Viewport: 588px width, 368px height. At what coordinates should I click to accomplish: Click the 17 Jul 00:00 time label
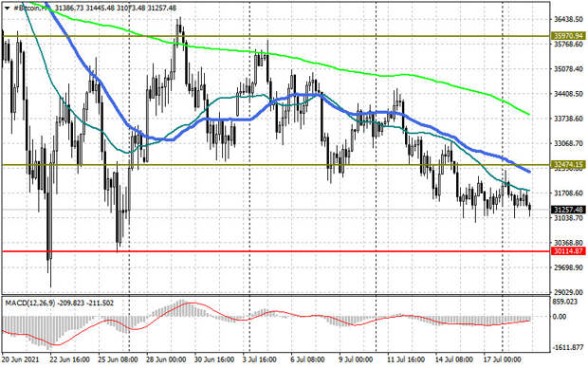pyautogui.click(x=502, y=359)
